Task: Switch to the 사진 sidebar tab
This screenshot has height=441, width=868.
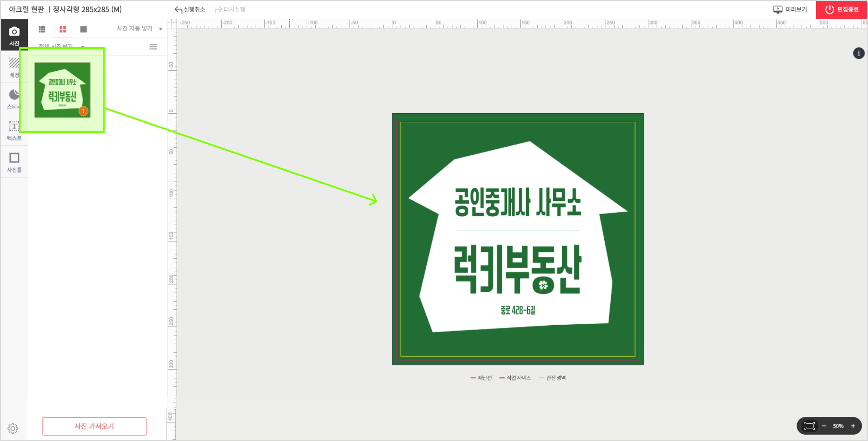Action: pos(14,34)
